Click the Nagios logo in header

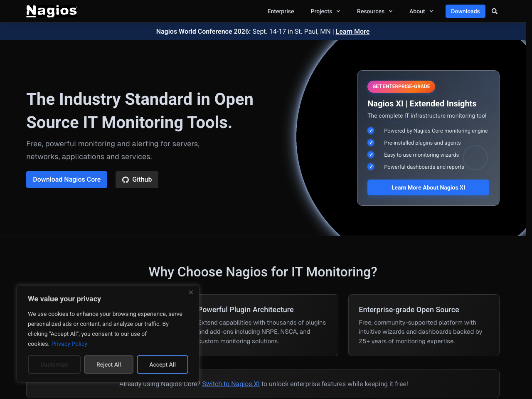52,11
